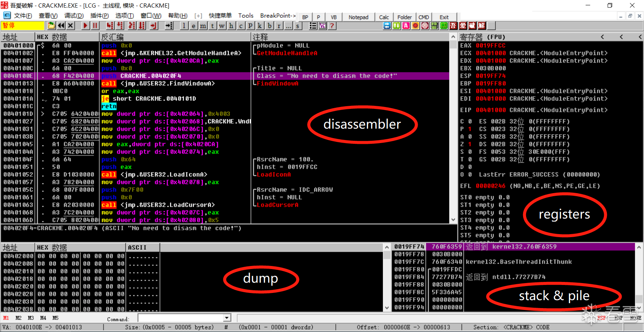Click the VB button
644x332 pixels.
click(x=334, y=17)
